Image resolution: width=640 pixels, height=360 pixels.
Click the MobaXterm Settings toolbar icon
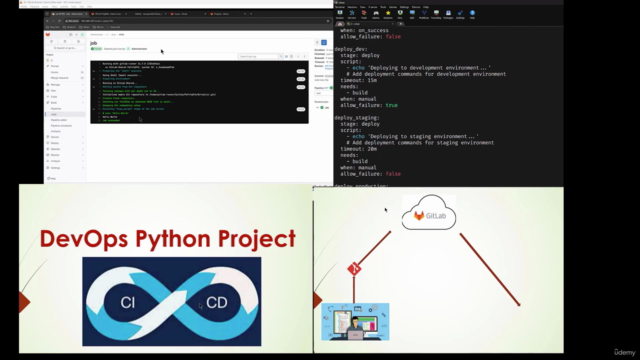pyautogui.click(x=460, y=15)
